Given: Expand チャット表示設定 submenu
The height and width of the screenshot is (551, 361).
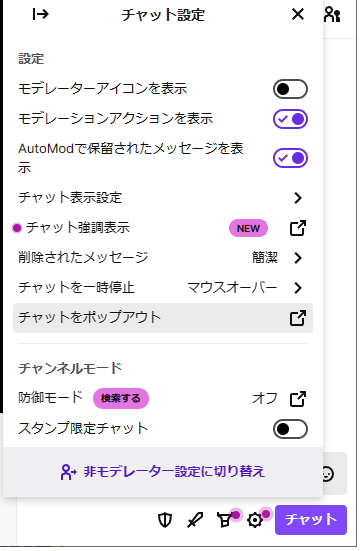Looking at the screenshot, I should 164,199.
